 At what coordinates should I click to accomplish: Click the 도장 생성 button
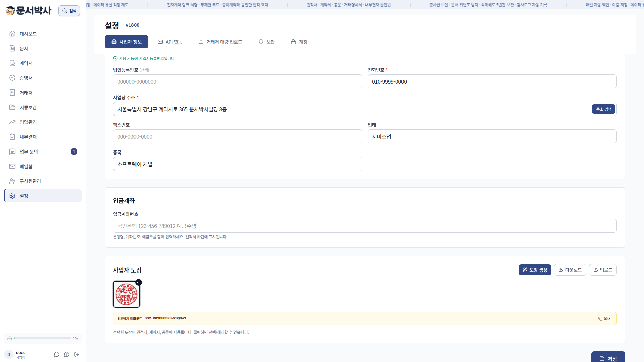point(535,270)
